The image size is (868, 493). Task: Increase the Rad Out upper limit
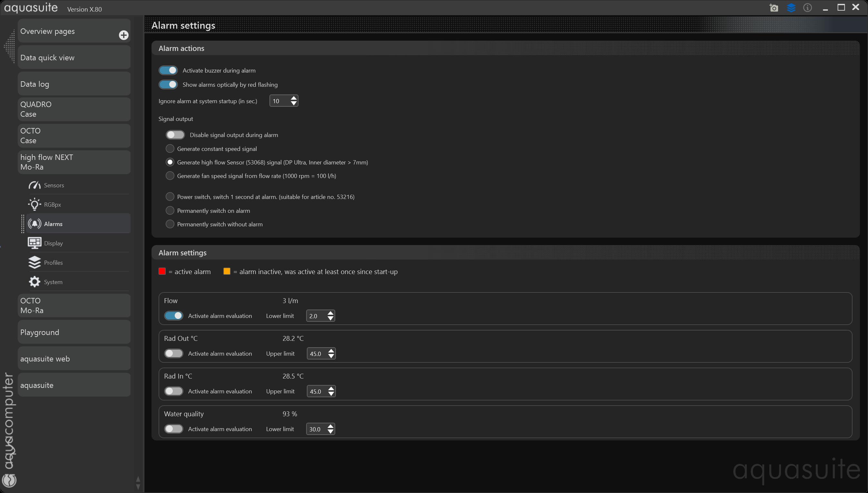(x=331, y=351)
